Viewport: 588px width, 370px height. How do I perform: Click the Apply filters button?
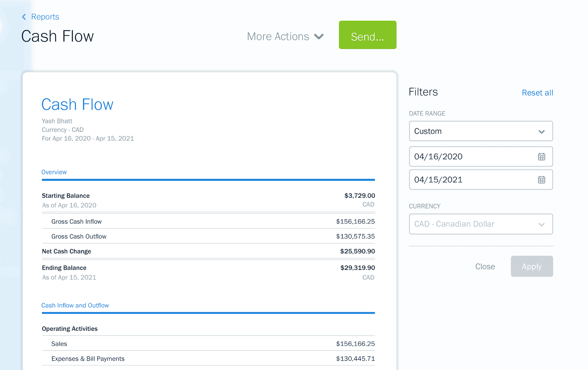(x=531, y=266)
